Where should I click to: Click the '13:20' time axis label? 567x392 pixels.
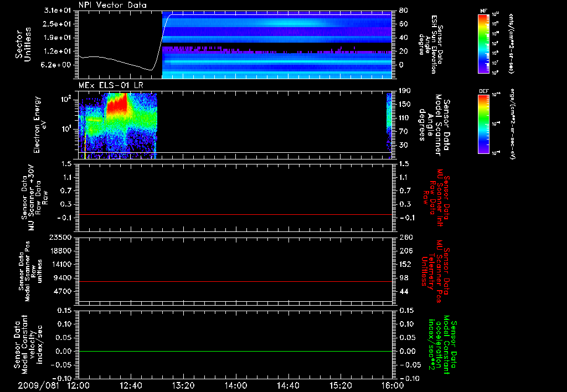[183, 386]
